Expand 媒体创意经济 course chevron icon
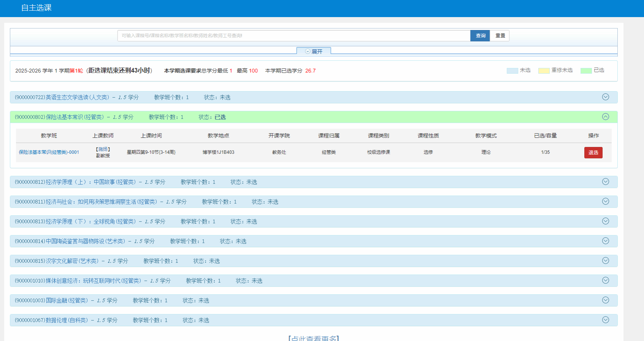The height and width of the screenshot is (341, 644). click(x=606, y=281)
